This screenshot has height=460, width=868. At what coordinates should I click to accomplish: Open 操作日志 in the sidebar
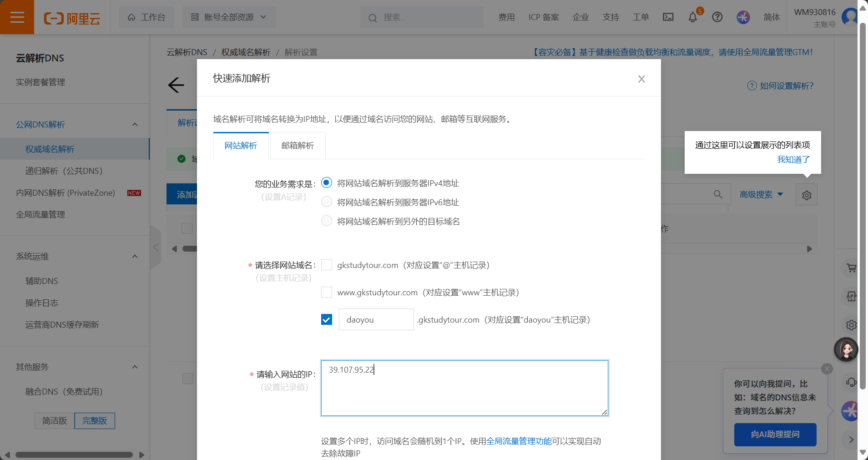42,303
